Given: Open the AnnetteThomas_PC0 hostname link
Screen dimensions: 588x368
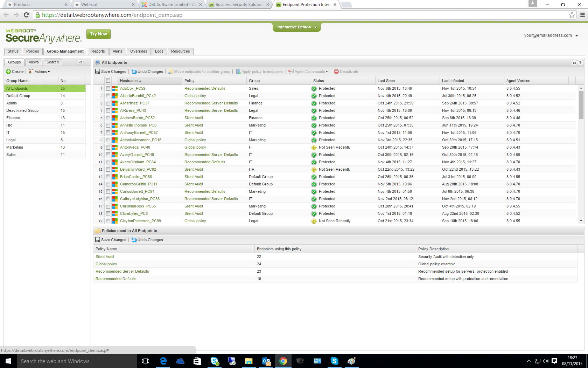Looking at the screenshot, I should coord(138,125).
